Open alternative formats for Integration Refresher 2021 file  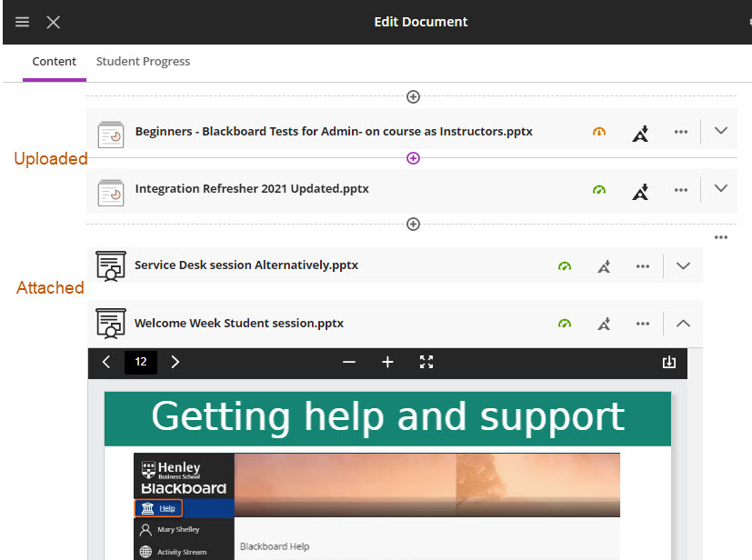[x=641, y=190]
